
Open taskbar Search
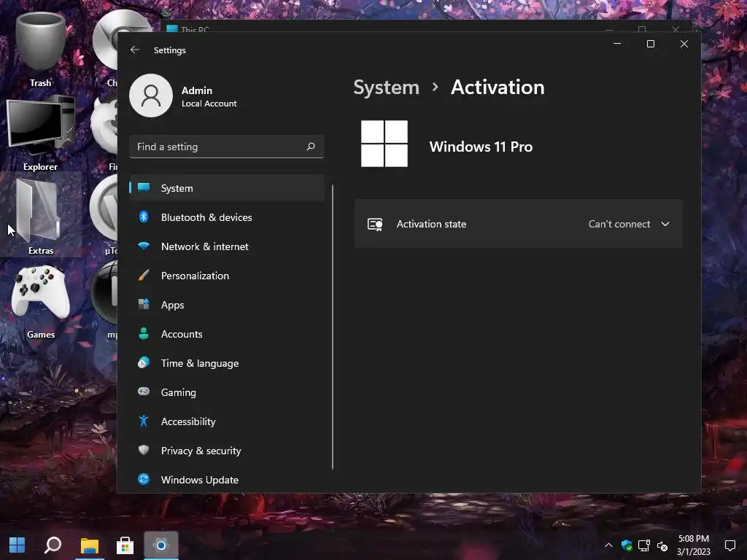click(53, 545)
